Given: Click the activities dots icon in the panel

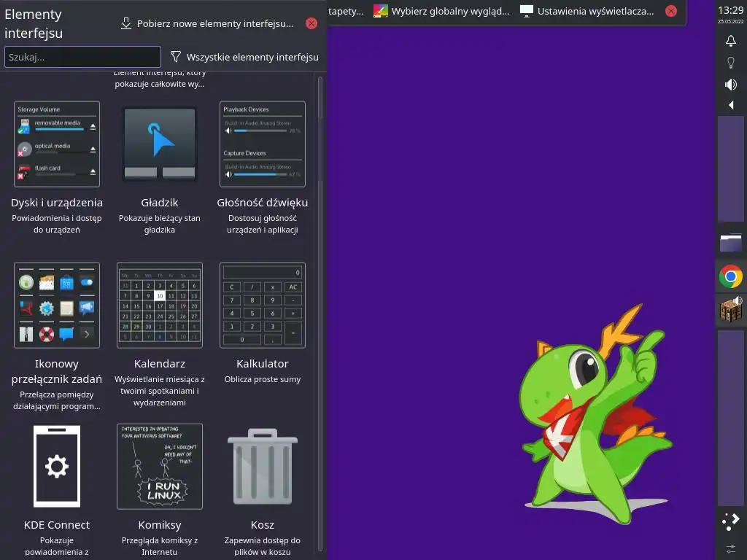Looking at the screenshot, I should 731,521.
